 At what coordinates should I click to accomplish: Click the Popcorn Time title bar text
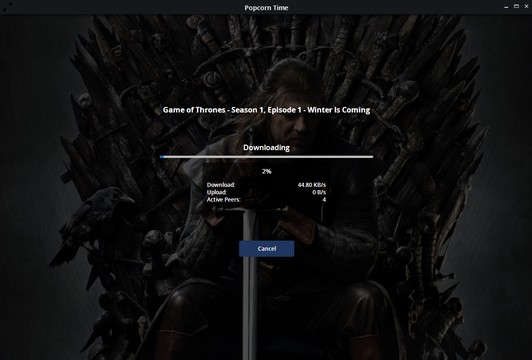(x=266, y=7)
